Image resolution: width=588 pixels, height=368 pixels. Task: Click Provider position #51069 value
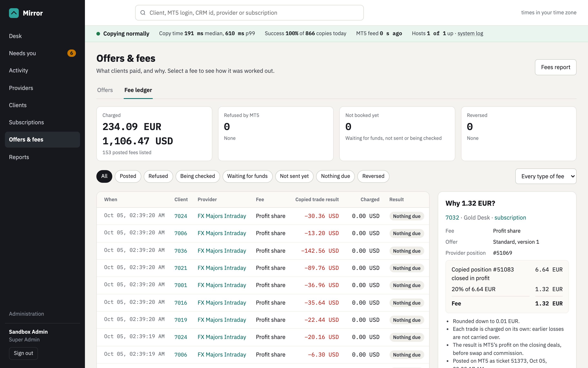(x=502, y=253)
